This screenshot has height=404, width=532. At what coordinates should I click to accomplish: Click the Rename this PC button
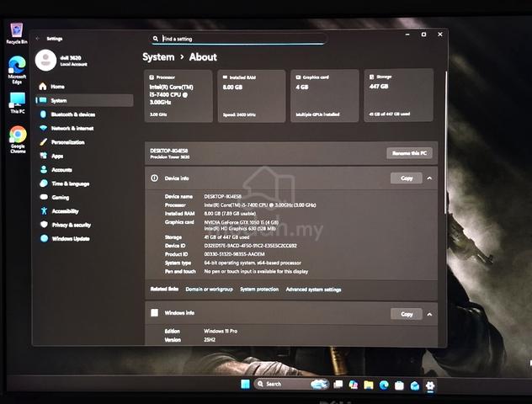(x=409, y=153)
